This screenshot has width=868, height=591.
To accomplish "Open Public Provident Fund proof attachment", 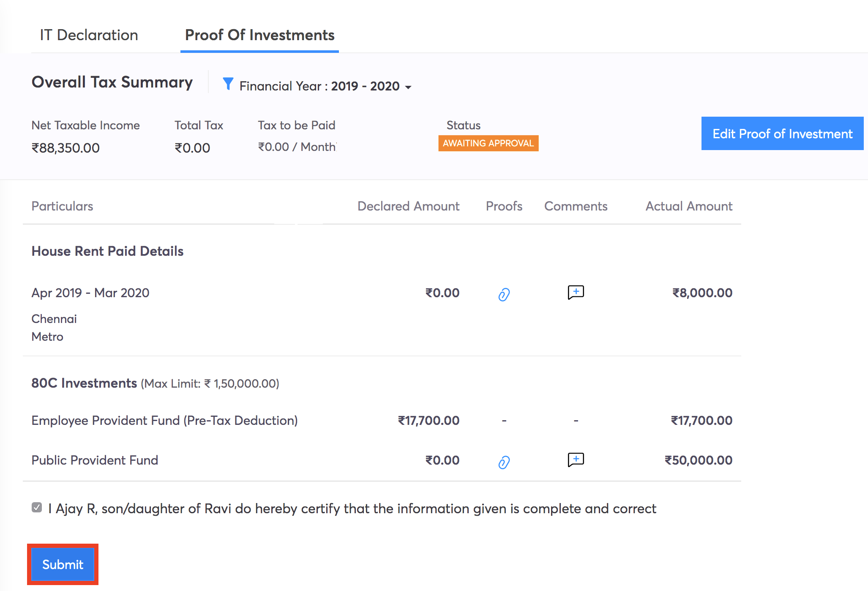I will [504, 462].
